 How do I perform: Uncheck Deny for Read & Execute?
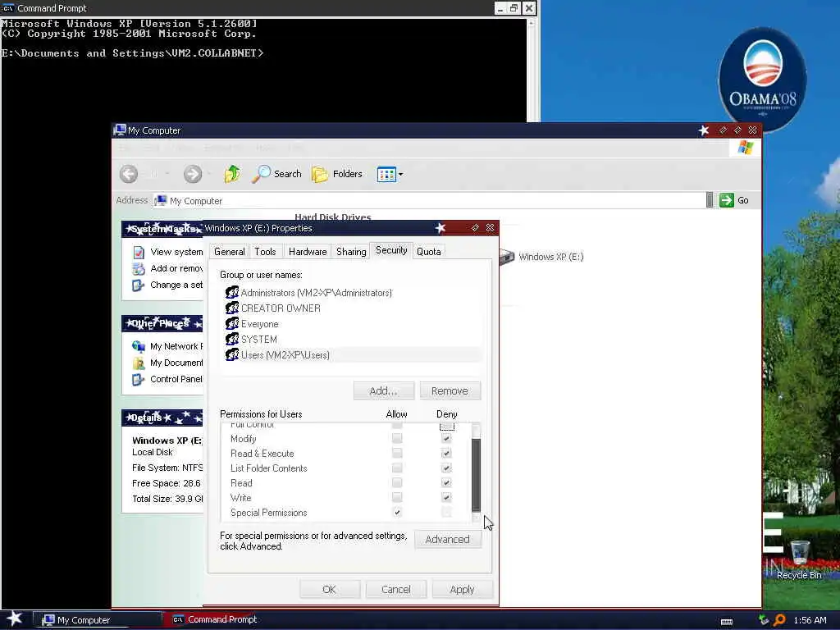coord(446,453)
